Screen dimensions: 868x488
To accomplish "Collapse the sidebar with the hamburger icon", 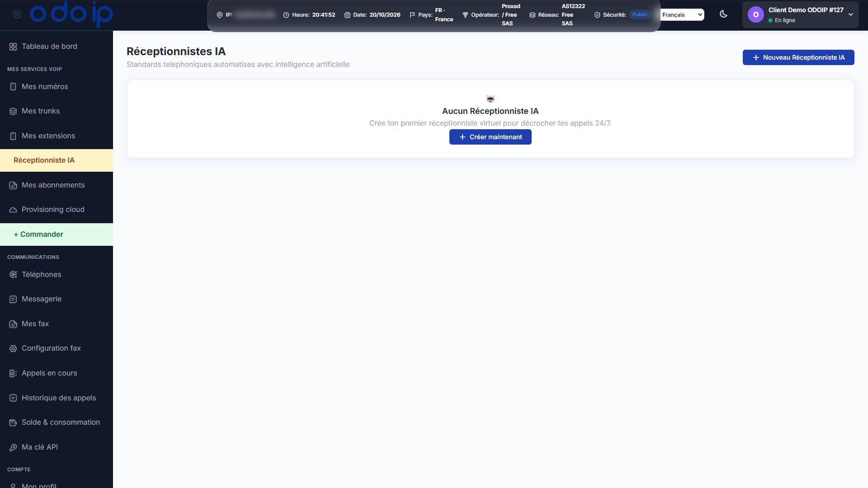I will point(17,14).
